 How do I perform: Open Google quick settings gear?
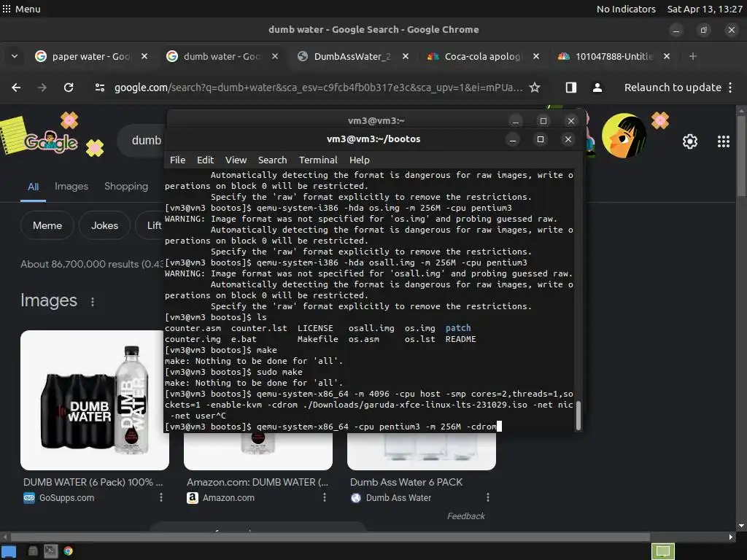point(690,141)
